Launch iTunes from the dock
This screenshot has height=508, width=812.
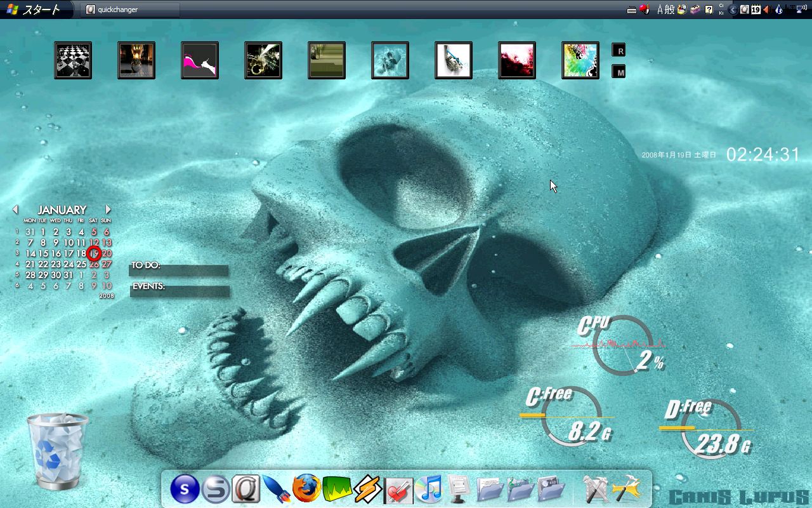430,489
